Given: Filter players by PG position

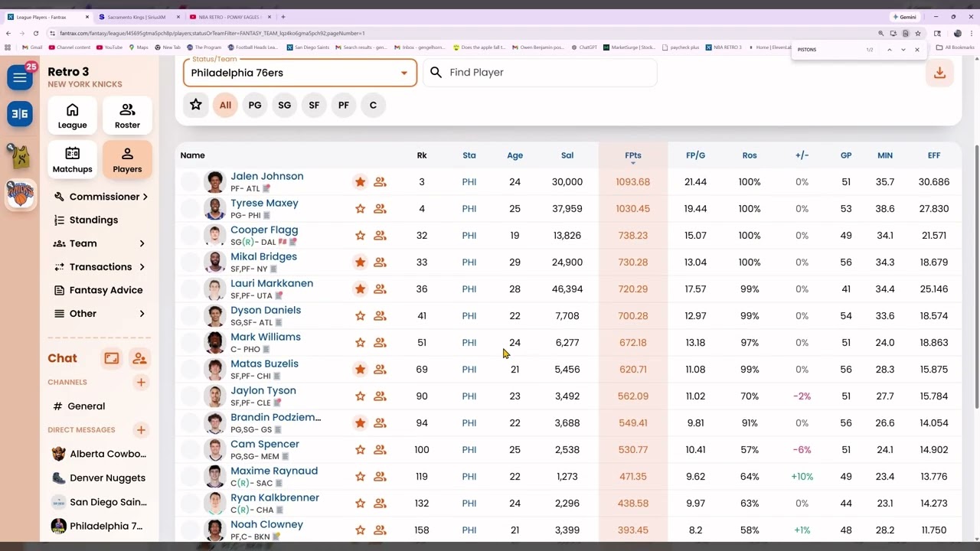Looking at the screenshot, I should [x=255, y=105].
